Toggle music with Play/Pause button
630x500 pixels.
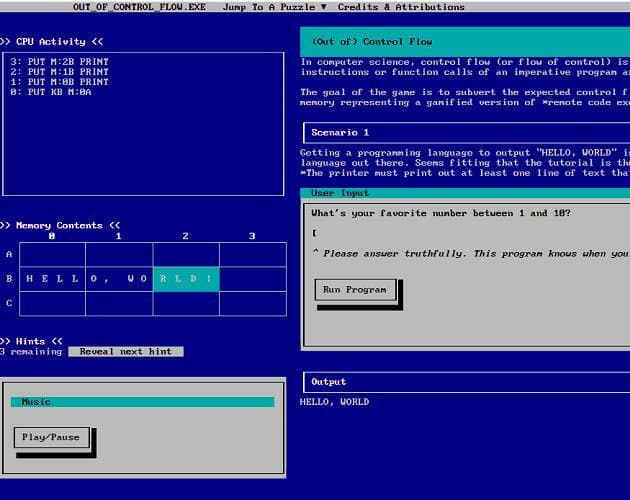(x=51, y=437)
